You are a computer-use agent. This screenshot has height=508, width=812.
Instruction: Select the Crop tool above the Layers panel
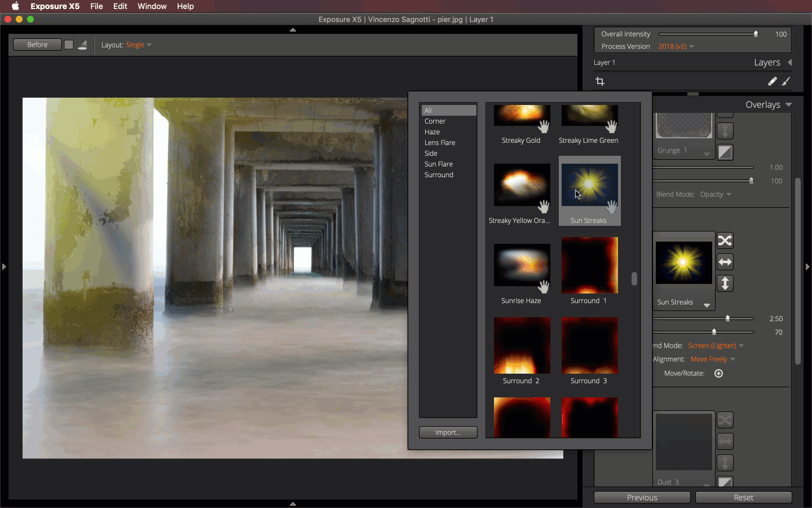point(600,81)
